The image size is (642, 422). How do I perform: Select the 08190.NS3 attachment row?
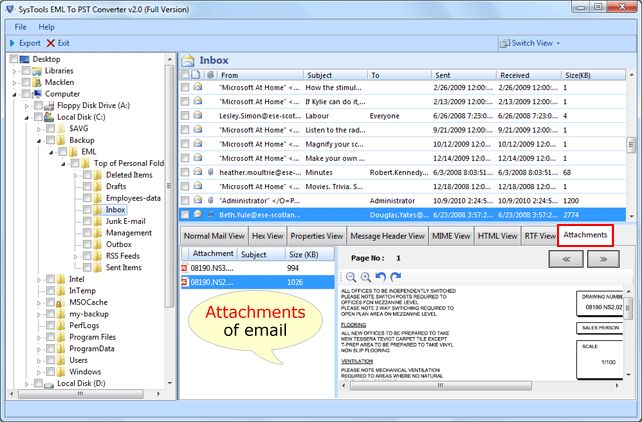[x=257, y=268]
